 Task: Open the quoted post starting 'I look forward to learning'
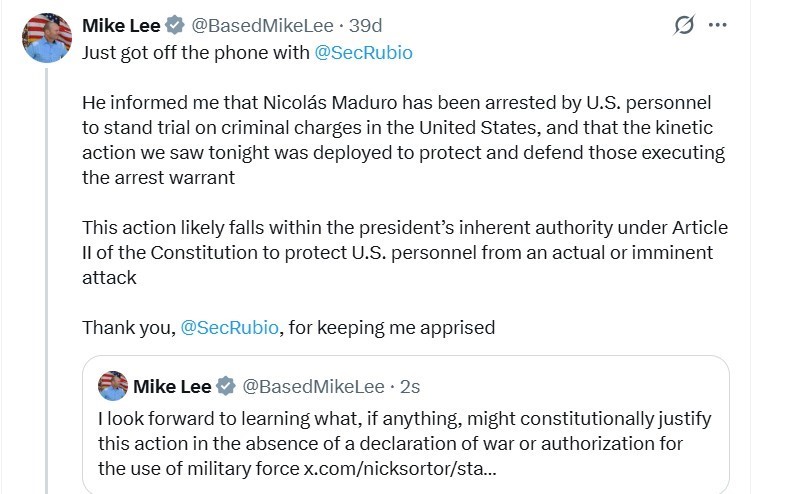coord(404,418)
